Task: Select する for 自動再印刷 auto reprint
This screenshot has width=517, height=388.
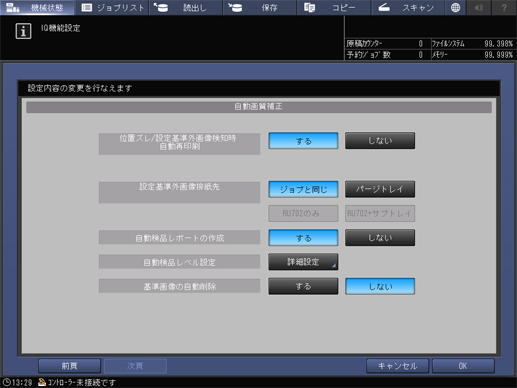Action: pyautogui.click(x=303, y=141)
